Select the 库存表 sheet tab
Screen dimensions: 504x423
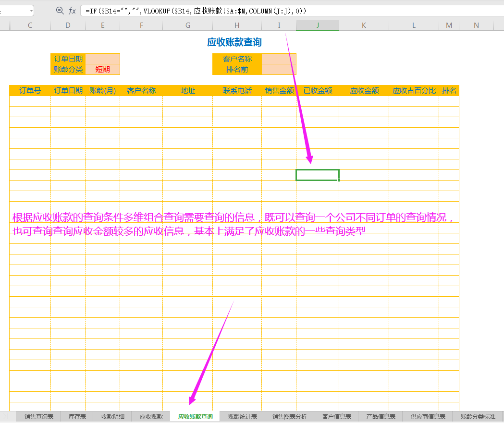pyautogui.click(x=77, y=416)
